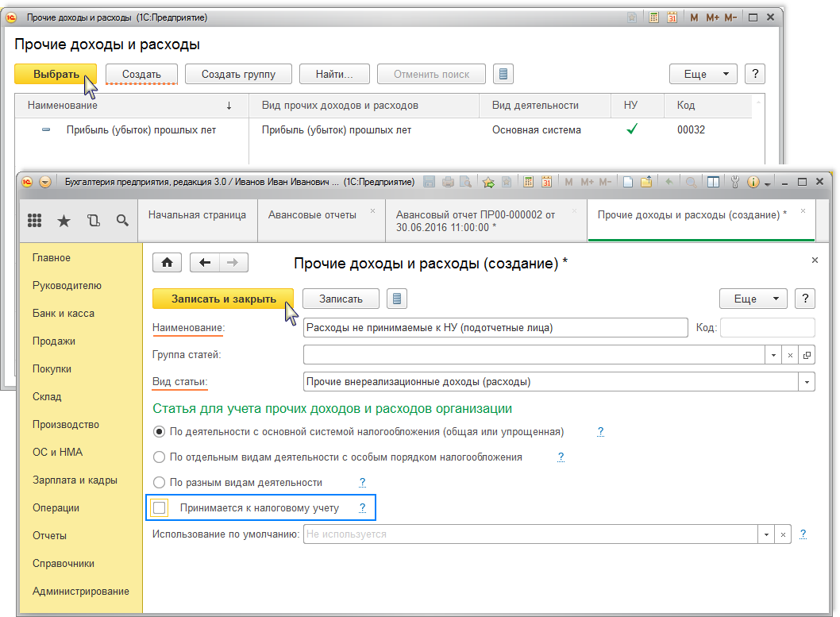Image resolution: width=840 pixels, height=617 pixels.
Task: Select 'По разным видам деятельности' radio button
Action: [x=159, y=482]
